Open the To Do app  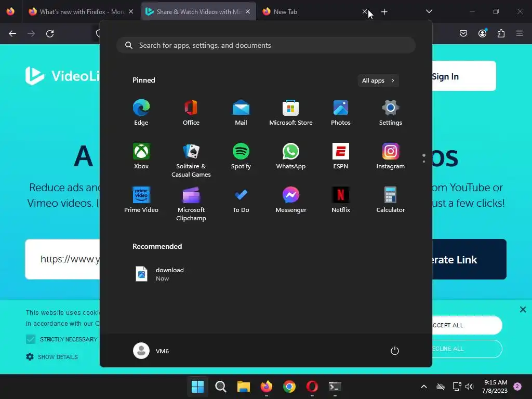[241, 200]
